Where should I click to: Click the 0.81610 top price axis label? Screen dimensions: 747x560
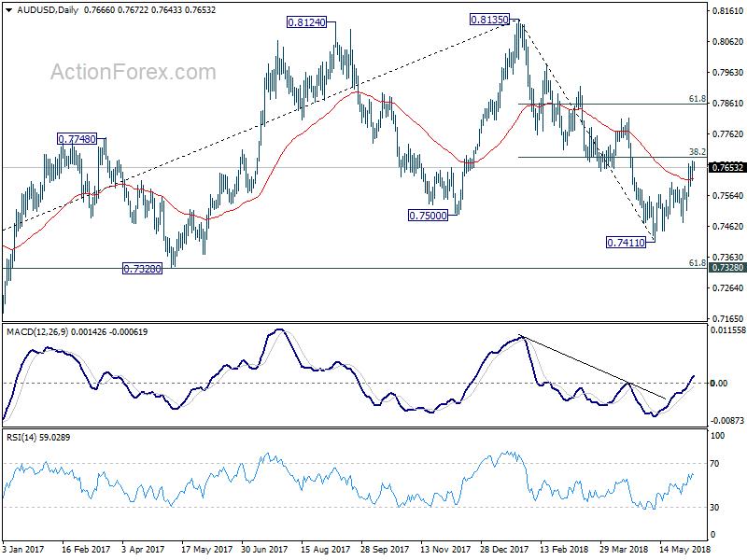click(728, 10)
